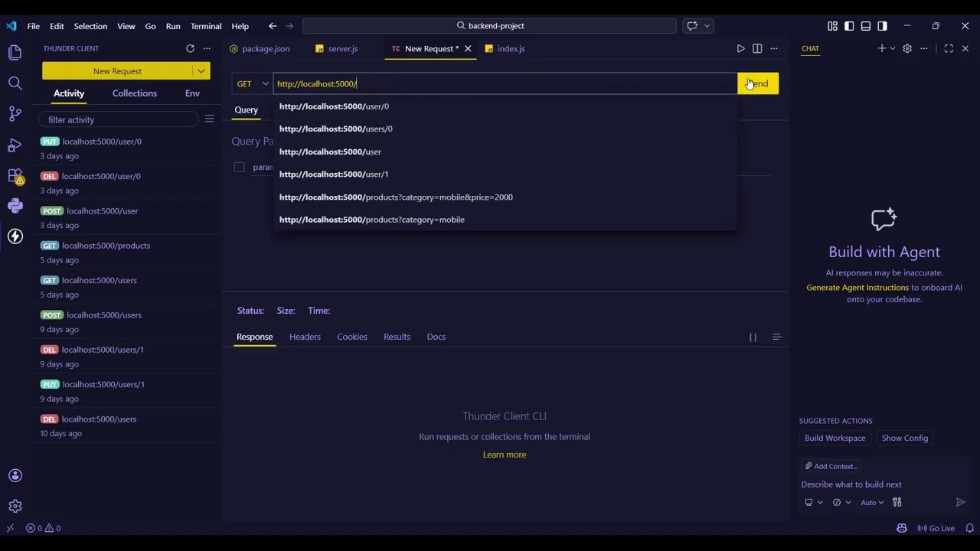Switch to the Collections tab
Viewport: 980px width, 551px height.
pyautogui.click(x=135, y=93)
